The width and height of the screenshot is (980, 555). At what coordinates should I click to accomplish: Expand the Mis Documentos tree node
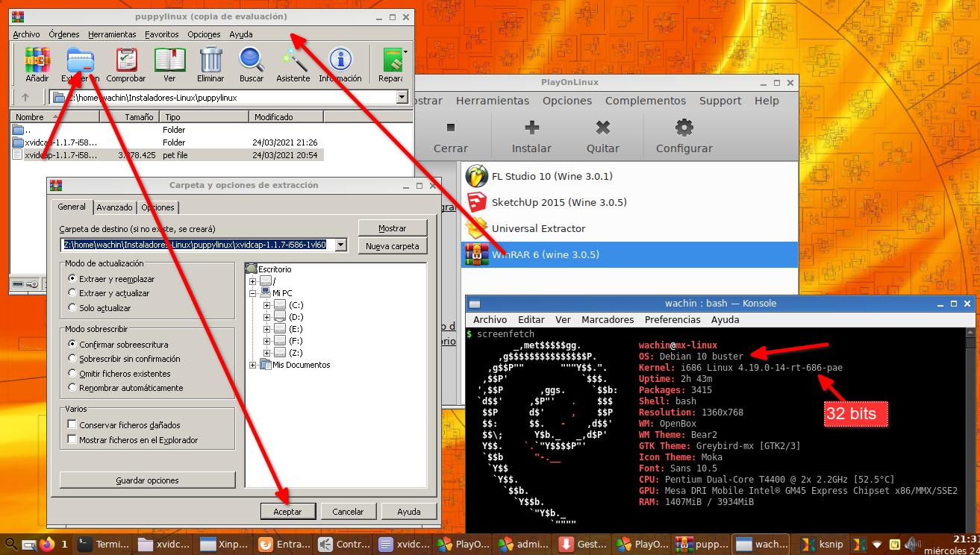253,365
